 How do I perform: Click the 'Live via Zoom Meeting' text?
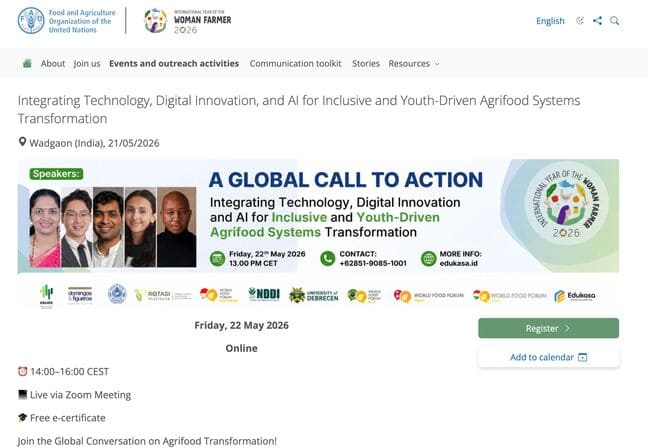pyautogui.click(x=81, y=395)
